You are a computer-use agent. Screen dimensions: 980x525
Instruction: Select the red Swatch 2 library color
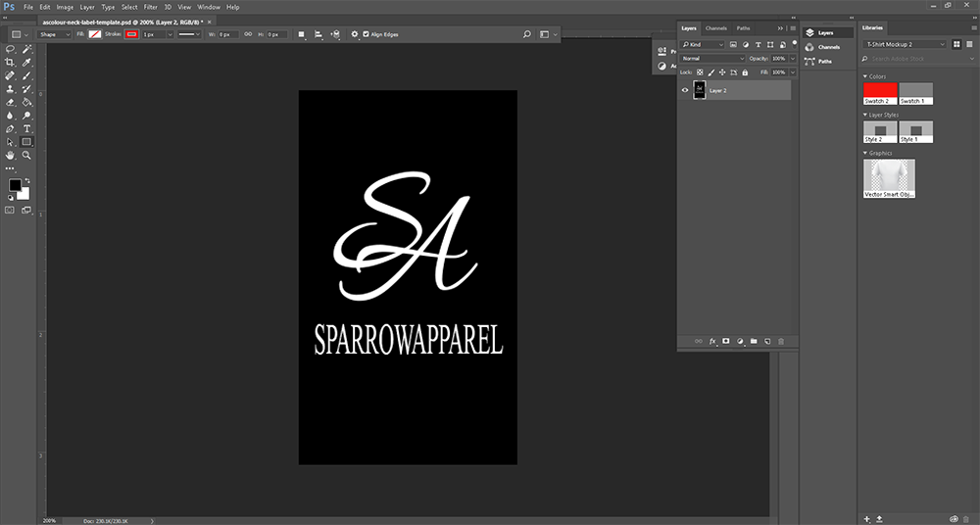pyautogui.click(x=880, y=93)
